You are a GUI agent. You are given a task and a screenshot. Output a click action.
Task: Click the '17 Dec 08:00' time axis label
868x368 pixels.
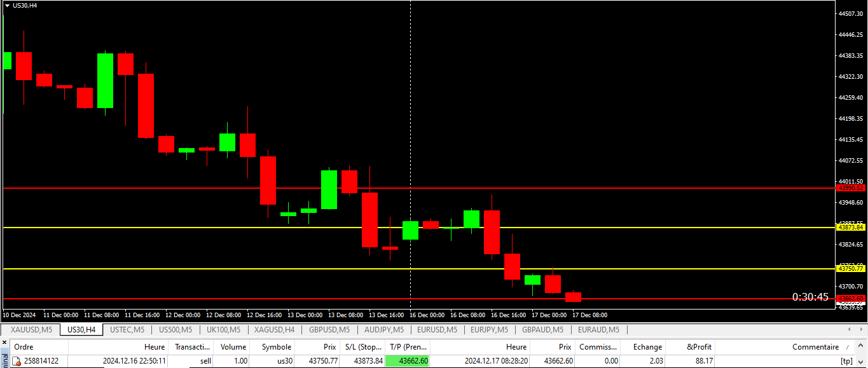(589, 315)
